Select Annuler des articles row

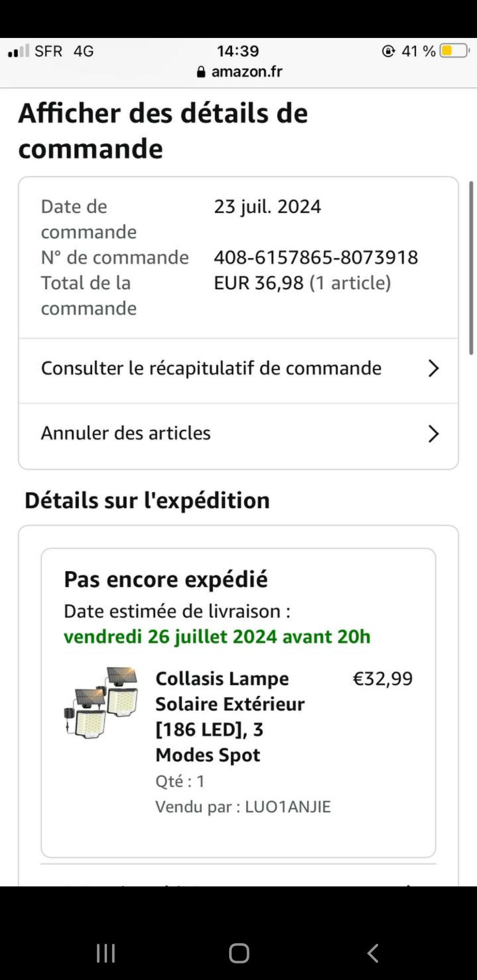pyautogui.click(x=126, y=433)
